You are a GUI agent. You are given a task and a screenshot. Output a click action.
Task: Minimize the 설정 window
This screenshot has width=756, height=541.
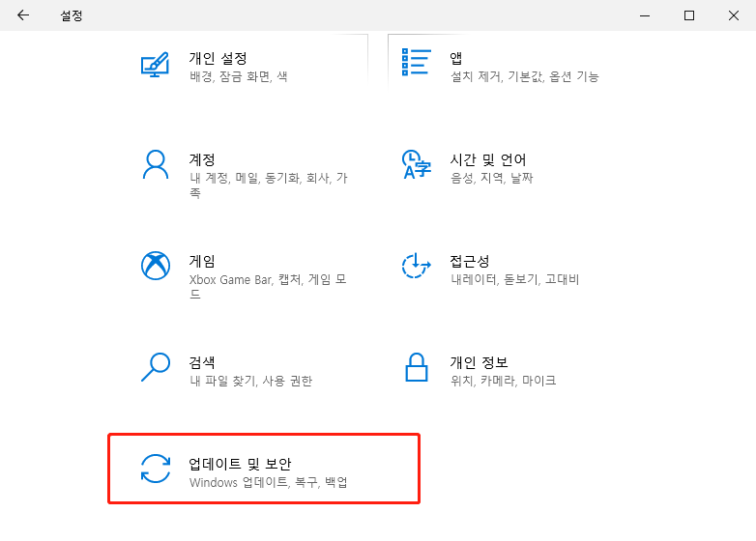point(645,15)
